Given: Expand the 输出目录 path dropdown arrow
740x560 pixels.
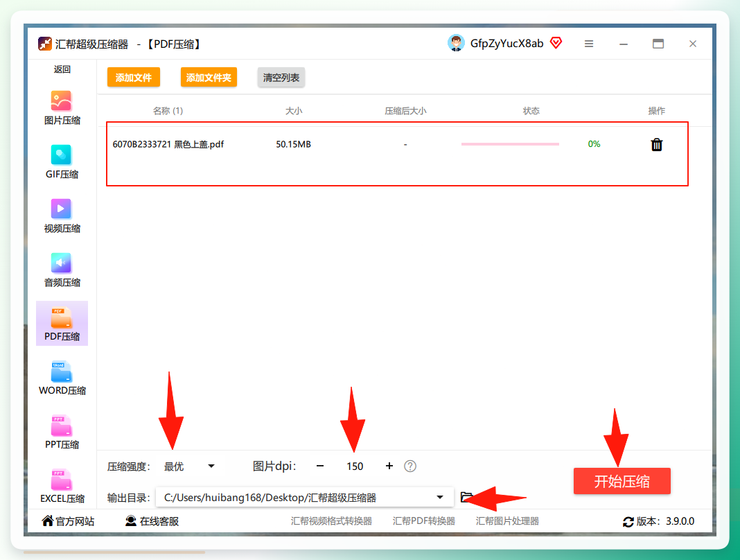Looking at the screenshot, I should click(x=440, y=497).
